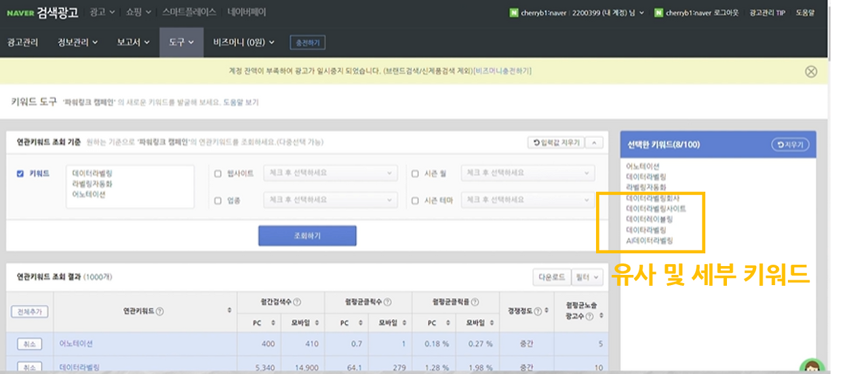Screen dimensions: 868x374
Task: Click the 지우기 button in selected keywords panel
Action: click(x=790, y=145)
